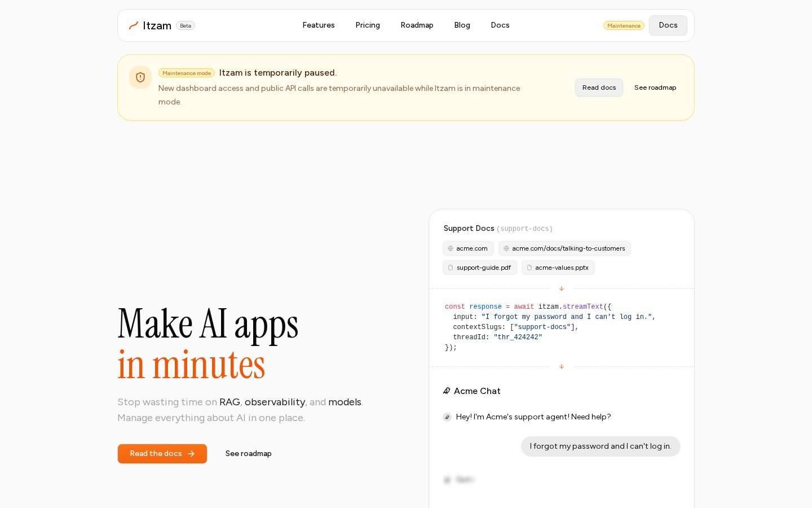Select the acme.com/docs/talking-to-customers chip
The image size is (812, 508).
[x=564, y=248]
